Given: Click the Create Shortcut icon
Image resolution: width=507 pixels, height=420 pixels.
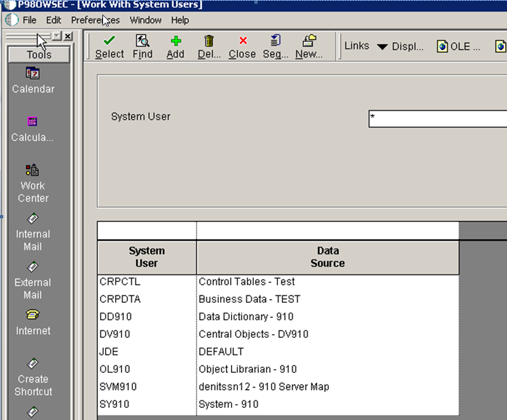Looking at the screenshot, I should [32, 363].
